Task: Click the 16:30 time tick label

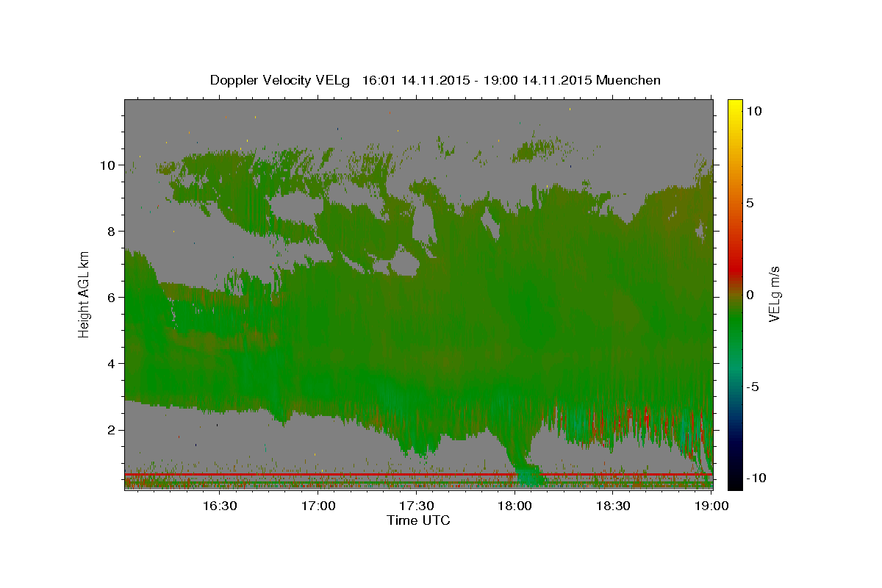Action: 220,506
